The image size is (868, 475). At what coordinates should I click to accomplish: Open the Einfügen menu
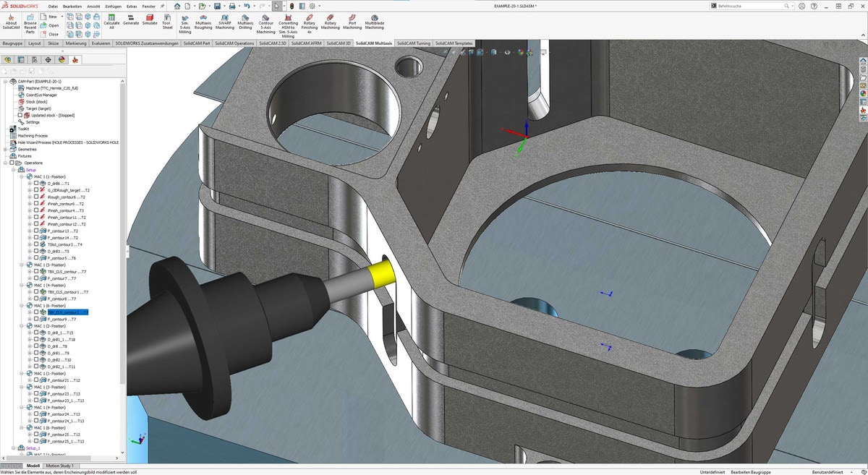[114, 5]
